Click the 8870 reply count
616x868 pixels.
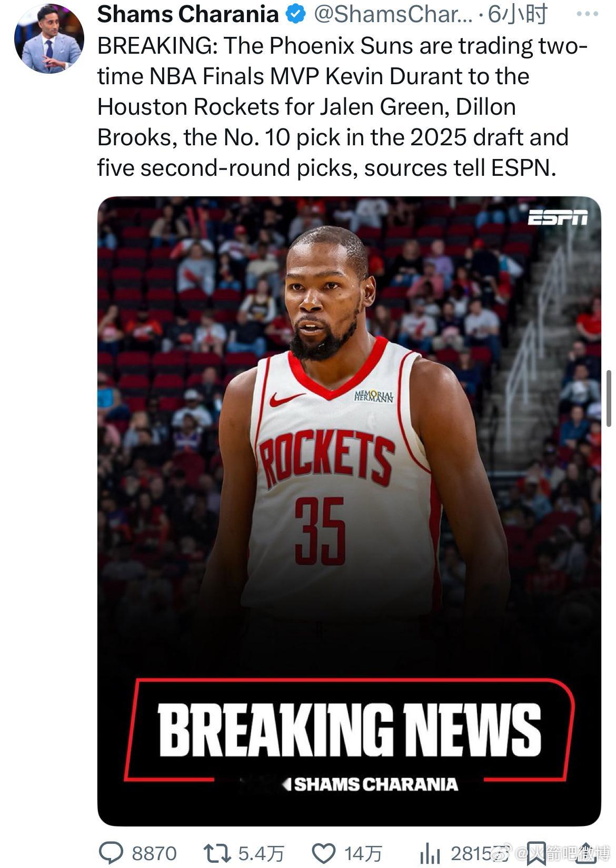[154, 853]
